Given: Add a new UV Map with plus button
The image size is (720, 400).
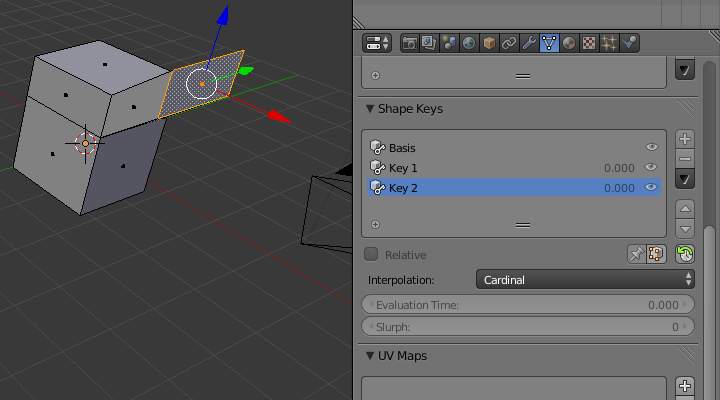Looking at the screenshot, I should 685,386.
